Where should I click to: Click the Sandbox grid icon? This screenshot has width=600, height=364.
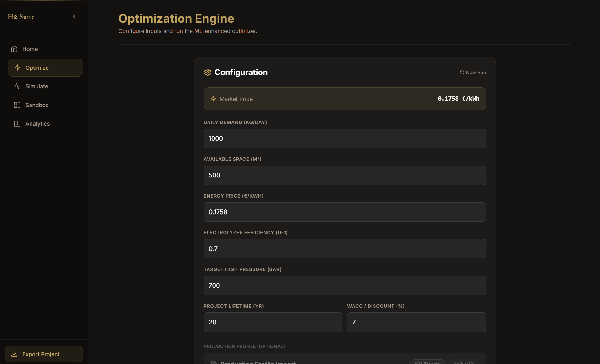point(17,105)
